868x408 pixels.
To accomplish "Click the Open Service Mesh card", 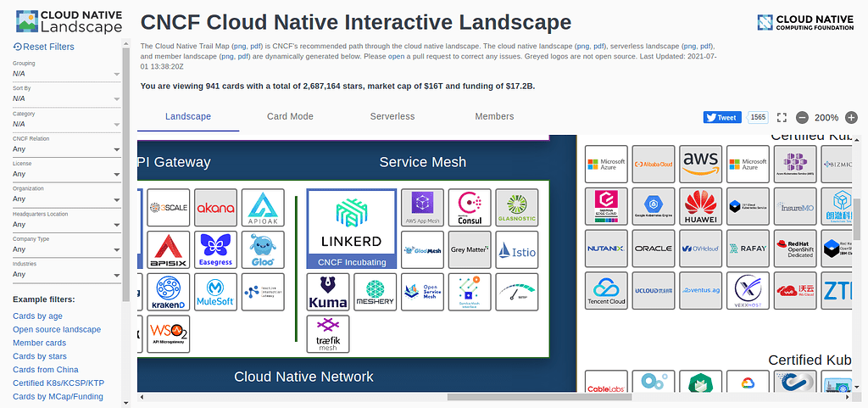I will tap(422, 292).
